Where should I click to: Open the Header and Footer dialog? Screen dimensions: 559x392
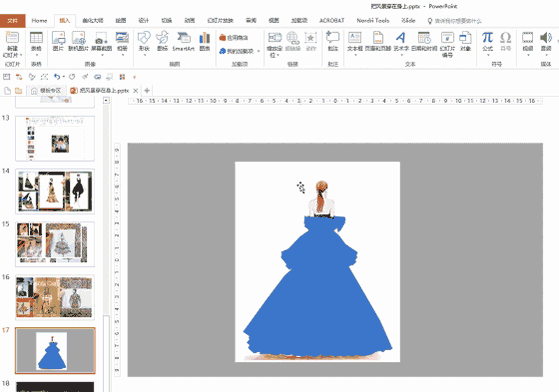pos(378,38)
